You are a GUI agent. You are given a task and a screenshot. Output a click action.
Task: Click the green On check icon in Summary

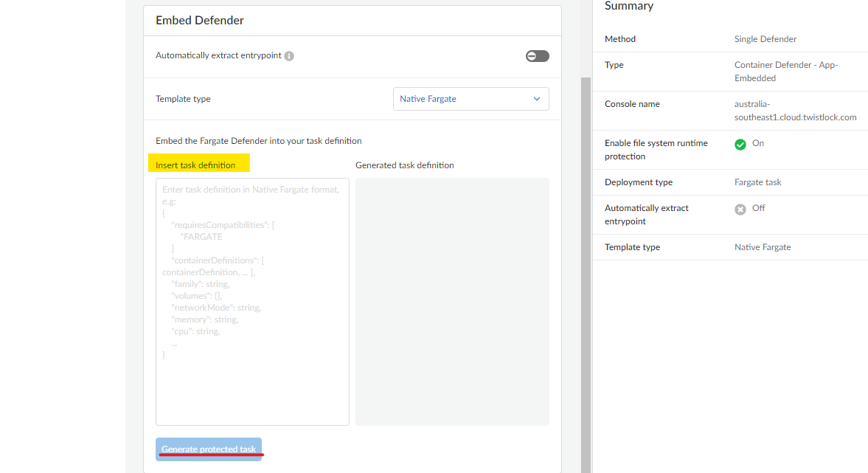(740, 145)
